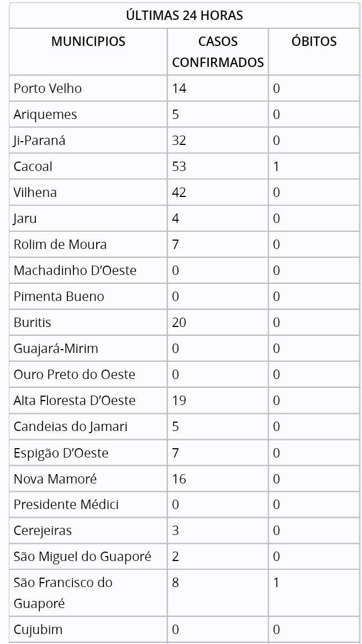This screenshot has height=644, width=362.
Task: Select the Ariquemes row name
Action: (x=45, y=115)
